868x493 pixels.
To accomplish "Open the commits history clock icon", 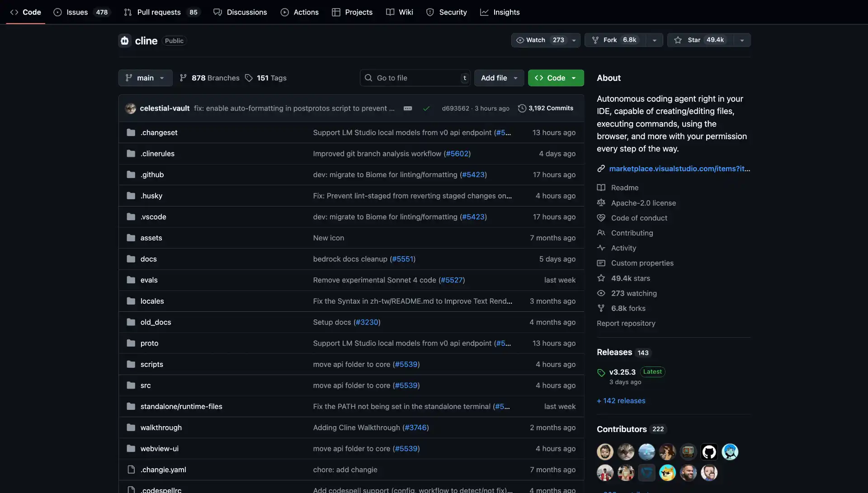I will [x=522, y=108].
